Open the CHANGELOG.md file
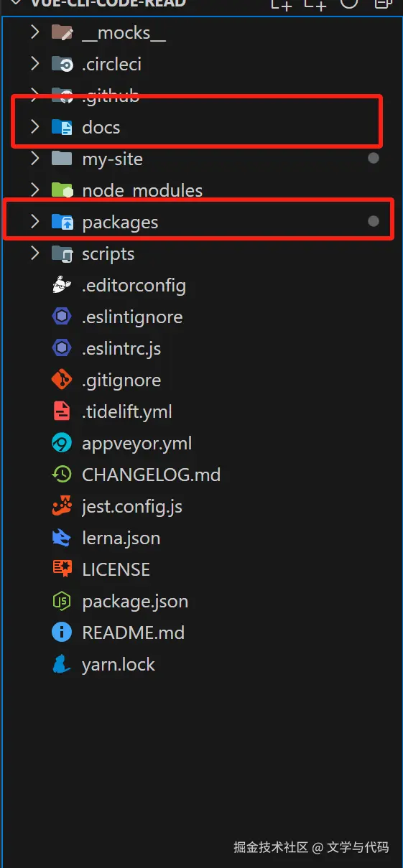Image resolution: width=403 pixels, height=868 pixels. 152,475
